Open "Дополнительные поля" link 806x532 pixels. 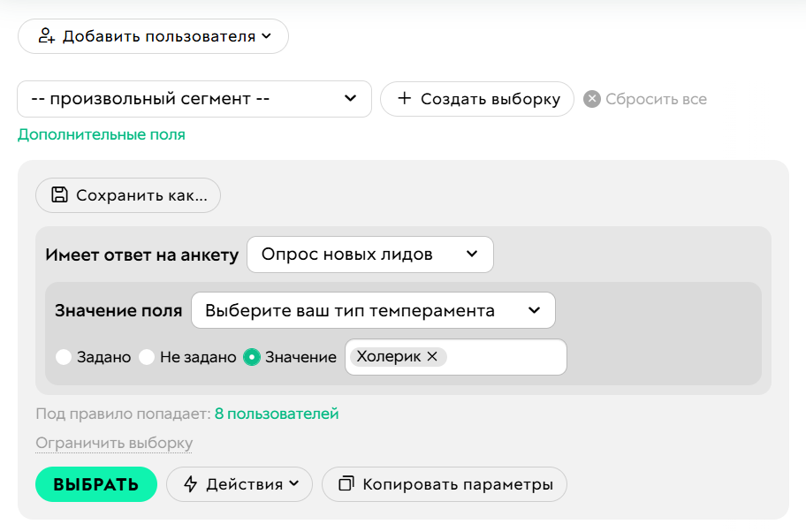click(x=102, y=134)
